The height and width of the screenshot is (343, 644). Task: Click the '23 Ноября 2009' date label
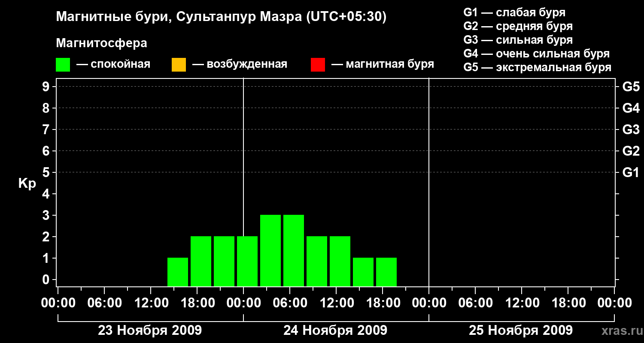coord(150,331)
